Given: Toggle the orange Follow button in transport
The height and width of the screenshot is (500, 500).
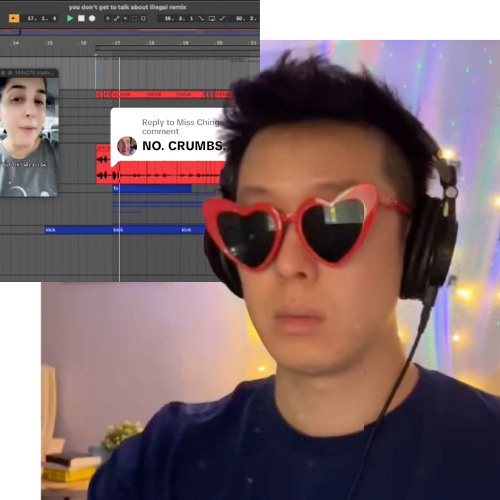Looking at the screenshot, I should click(14, 18).
